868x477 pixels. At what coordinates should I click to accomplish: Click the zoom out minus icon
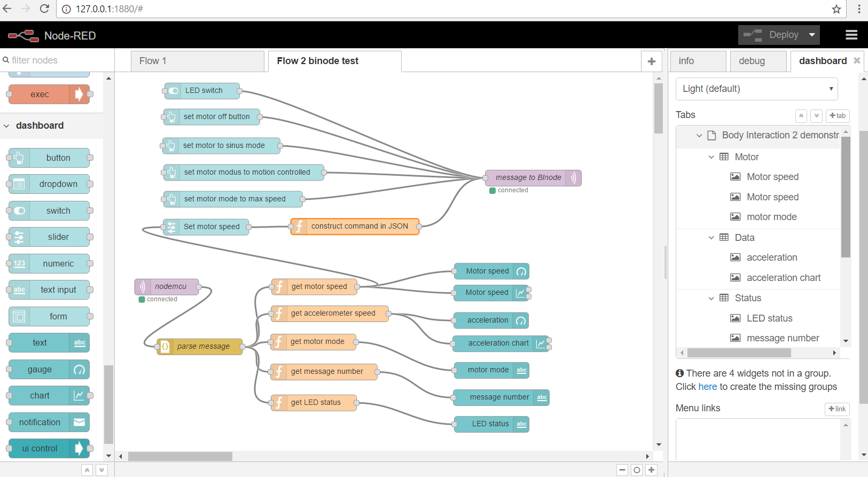pyautogui.click(x=622, y=470)
